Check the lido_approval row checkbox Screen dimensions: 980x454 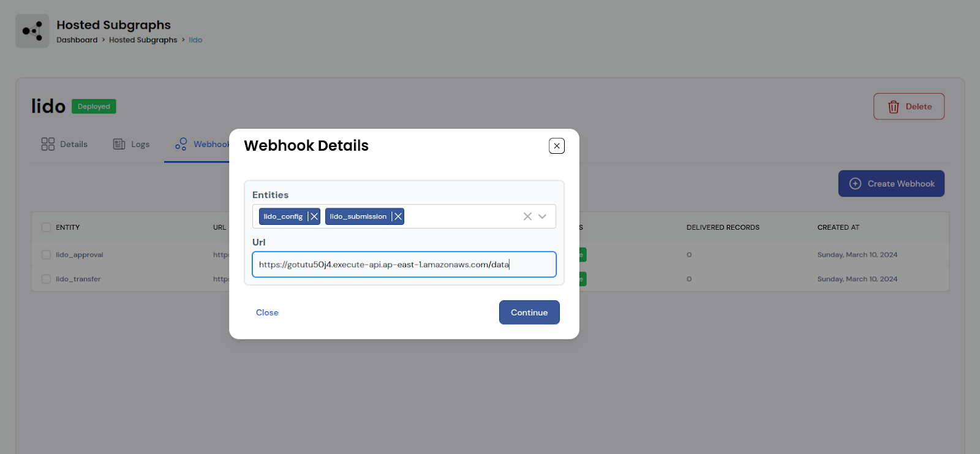pos(46,255)
